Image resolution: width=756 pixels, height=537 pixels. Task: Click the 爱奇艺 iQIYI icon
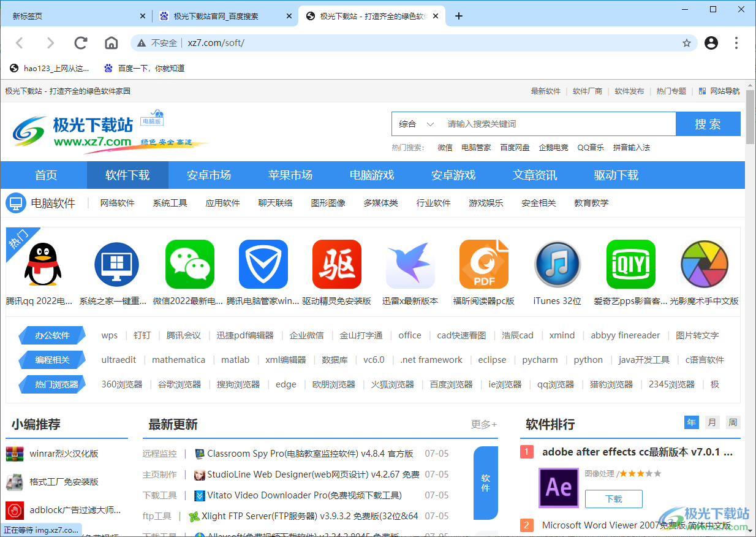(630, 264)
